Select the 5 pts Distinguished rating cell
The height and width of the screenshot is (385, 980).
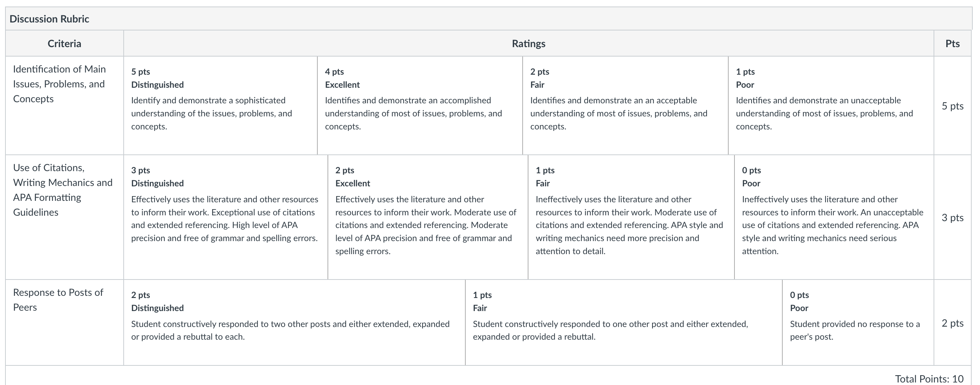(220, 105)
